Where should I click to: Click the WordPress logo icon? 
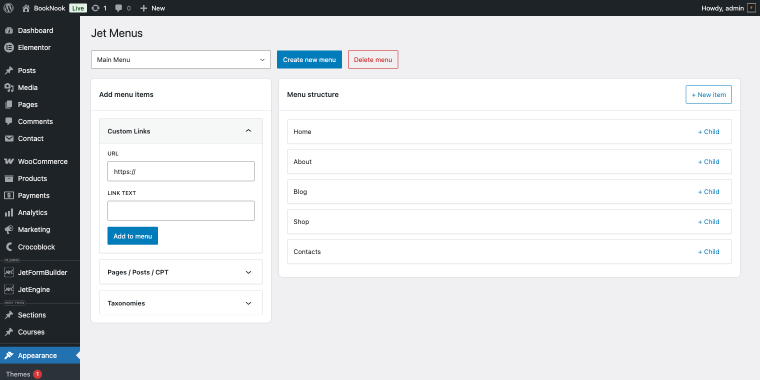click(8, 8)
